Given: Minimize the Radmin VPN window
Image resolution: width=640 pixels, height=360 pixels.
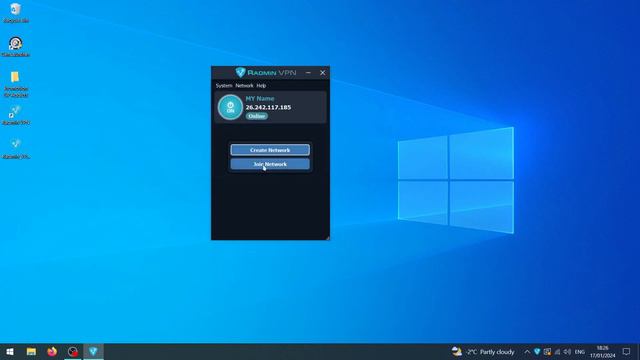Looking at the screenshot, I should pyautogui.click(x=308, y=73).
